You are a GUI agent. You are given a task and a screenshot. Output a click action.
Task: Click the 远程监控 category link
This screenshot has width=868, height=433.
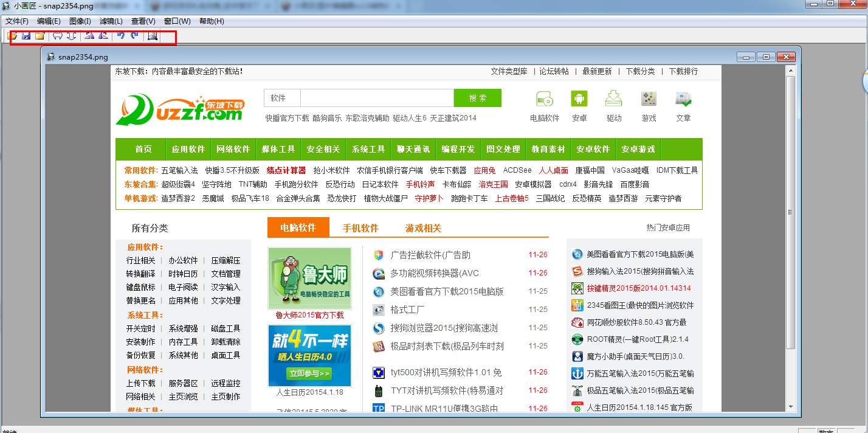pyautogui.click(x=226, y=383)
